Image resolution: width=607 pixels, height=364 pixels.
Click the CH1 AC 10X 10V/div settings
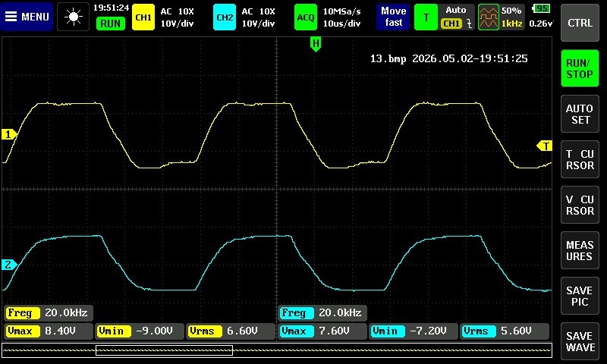tap(178, 17)
